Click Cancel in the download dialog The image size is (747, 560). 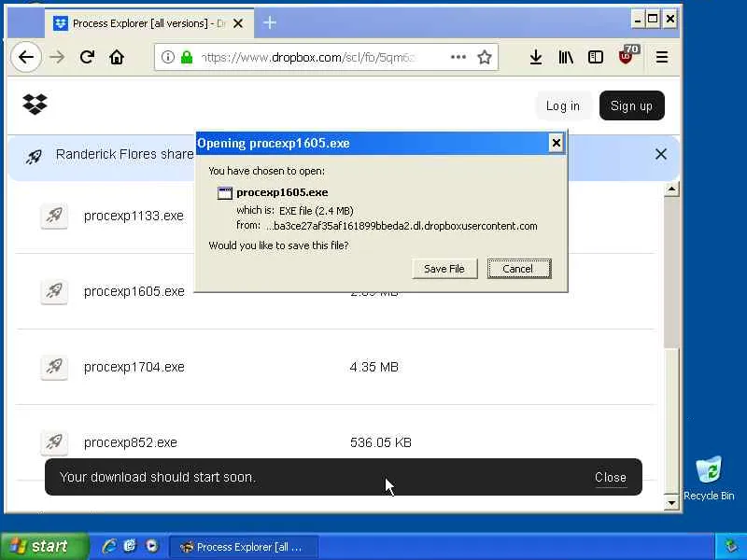click(x=519, y=269)
